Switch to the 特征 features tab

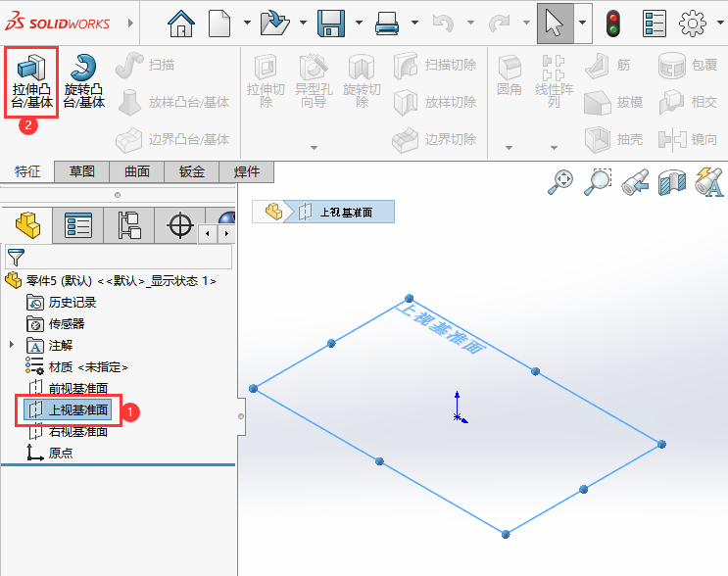point(27,171)
